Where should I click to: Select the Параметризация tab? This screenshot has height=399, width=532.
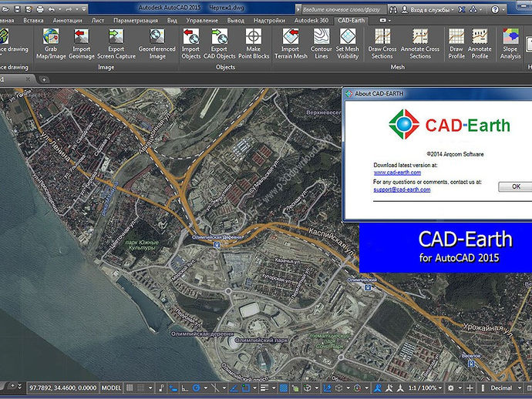[136, 20]
